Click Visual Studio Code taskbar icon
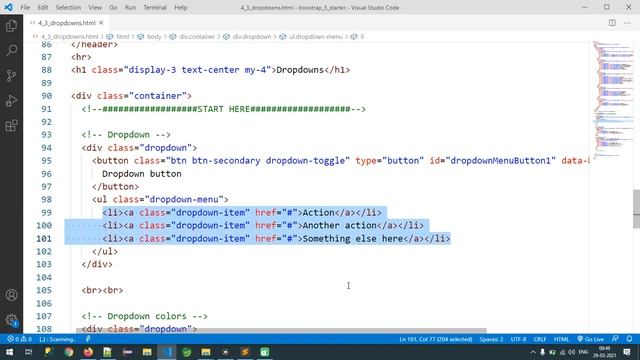 166,352
